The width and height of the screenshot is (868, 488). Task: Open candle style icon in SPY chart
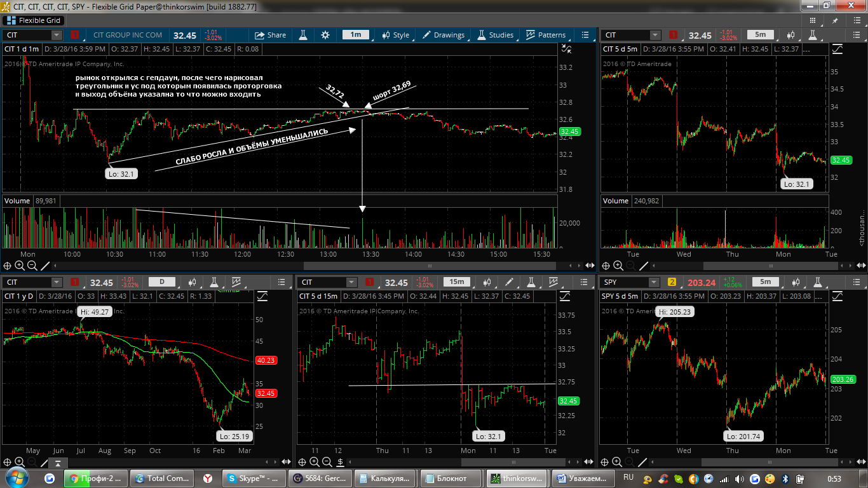coord(796,282)
